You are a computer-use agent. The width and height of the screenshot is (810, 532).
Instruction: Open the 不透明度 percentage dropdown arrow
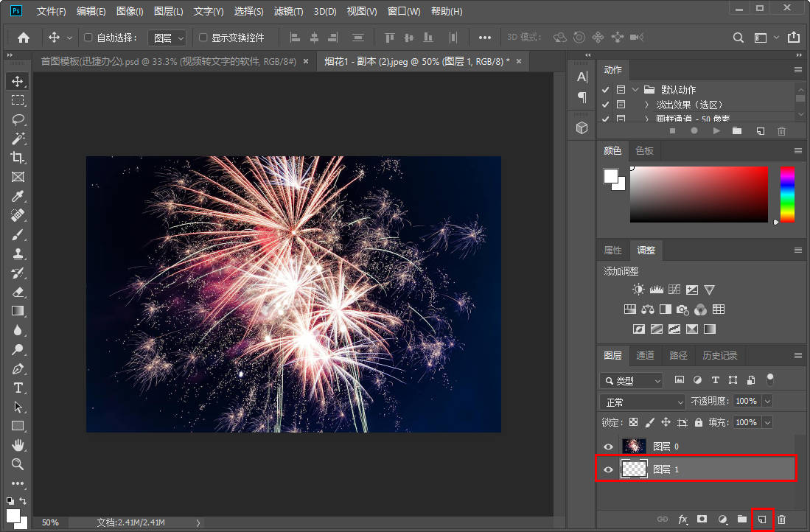[767, 402]
